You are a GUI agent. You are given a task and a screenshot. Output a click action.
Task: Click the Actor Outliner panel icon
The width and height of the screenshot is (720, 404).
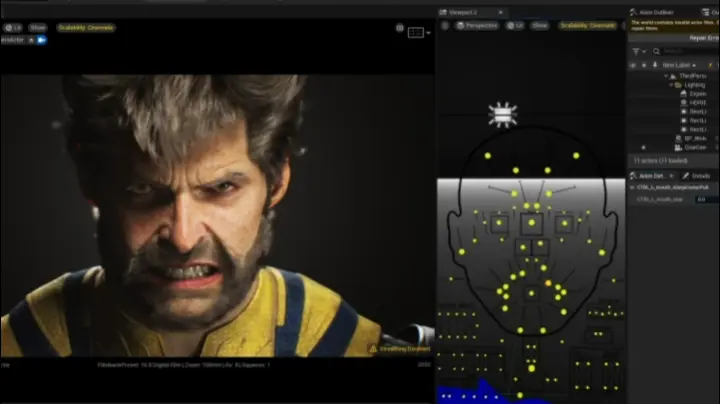coord(634,12)
